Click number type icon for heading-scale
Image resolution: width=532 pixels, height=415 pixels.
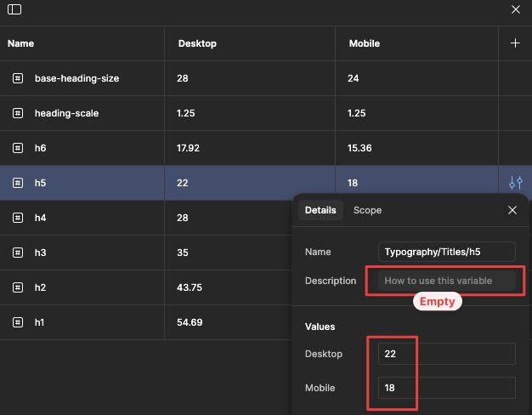(18, 113)
